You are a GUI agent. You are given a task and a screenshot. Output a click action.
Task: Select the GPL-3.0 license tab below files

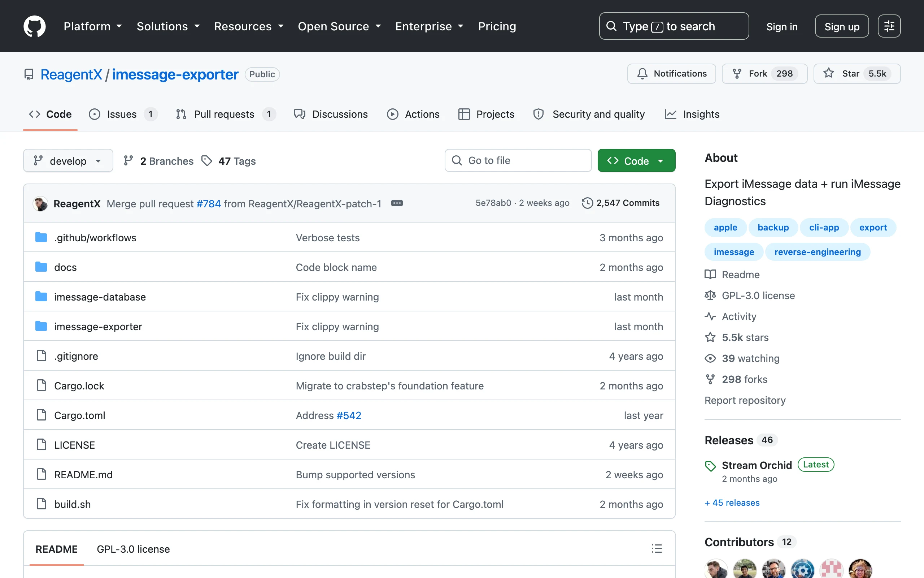[x=133, y=549]
